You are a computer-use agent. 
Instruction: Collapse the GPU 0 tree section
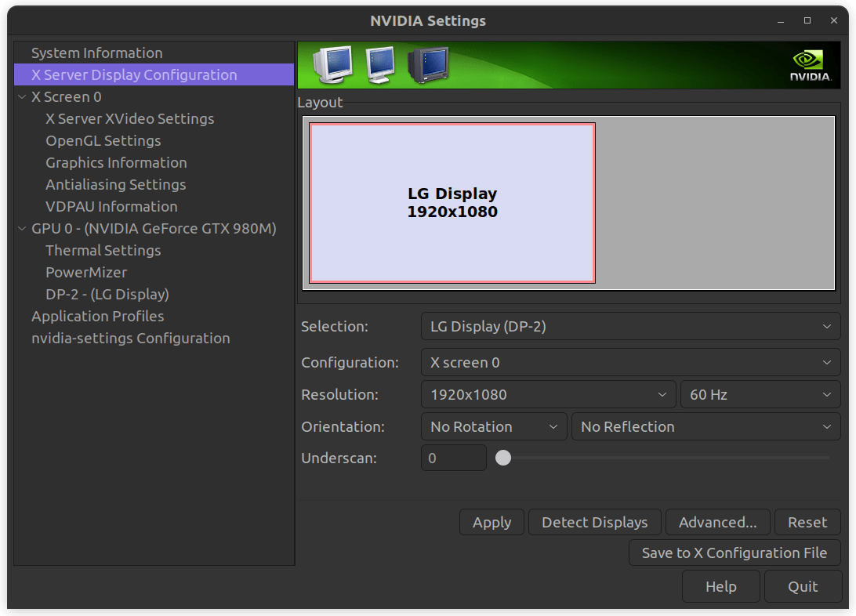point(21,228)
